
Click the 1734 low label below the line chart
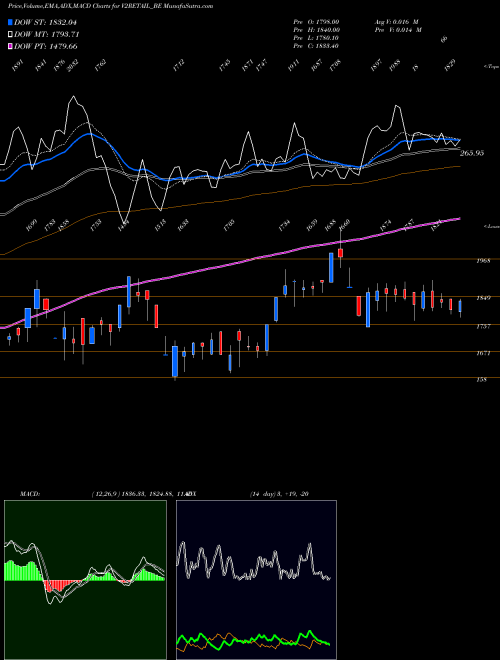[x=284, y=225]
